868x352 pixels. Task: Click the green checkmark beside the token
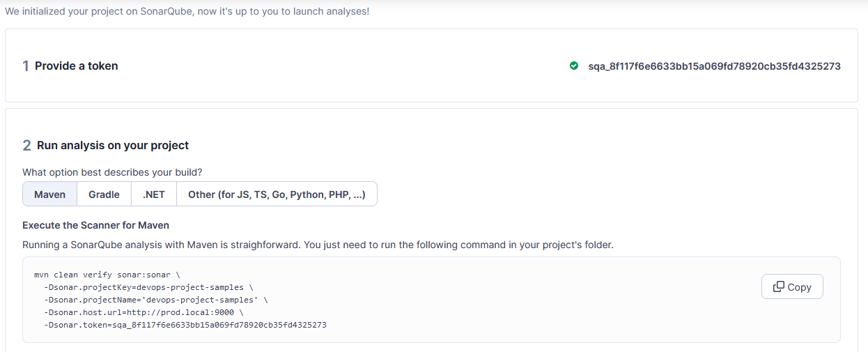[574, 66]
